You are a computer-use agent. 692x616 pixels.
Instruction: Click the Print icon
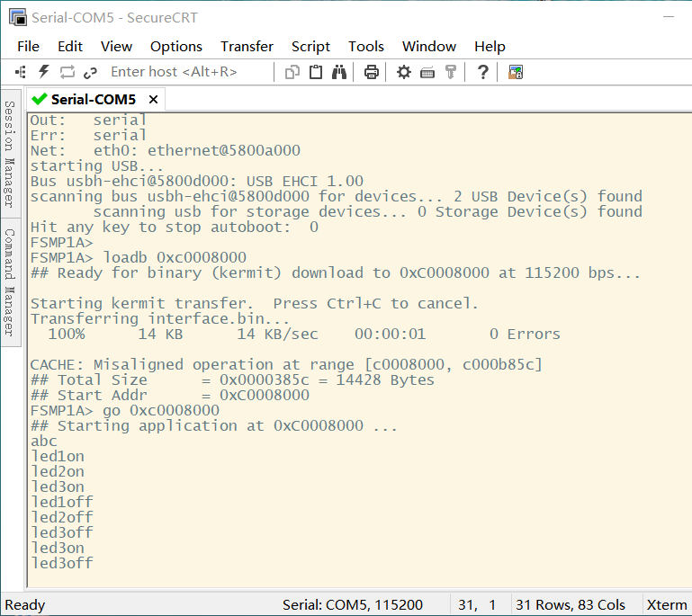[371, 72]
